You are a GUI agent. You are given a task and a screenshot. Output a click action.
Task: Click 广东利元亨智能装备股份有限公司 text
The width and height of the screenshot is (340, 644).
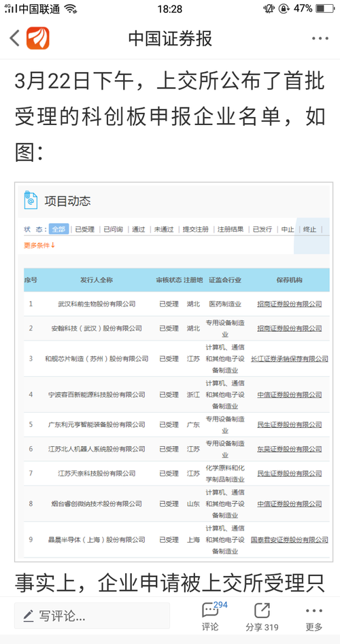[97, 424]
